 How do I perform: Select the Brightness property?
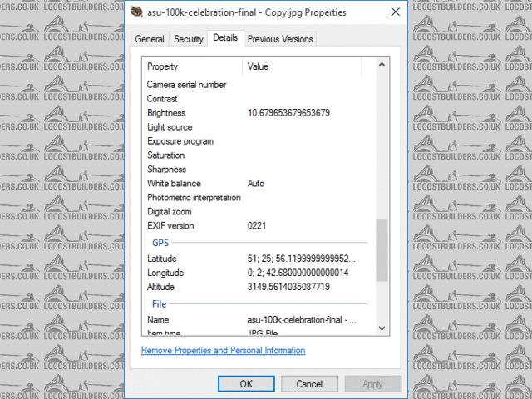(x=166, y=113)
